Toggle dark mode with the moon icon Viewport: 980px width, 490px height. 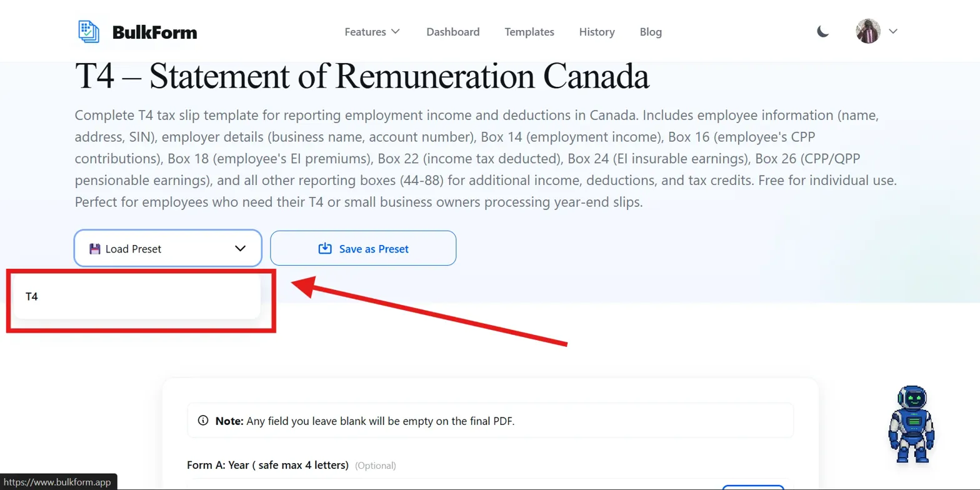coord(823,31)
